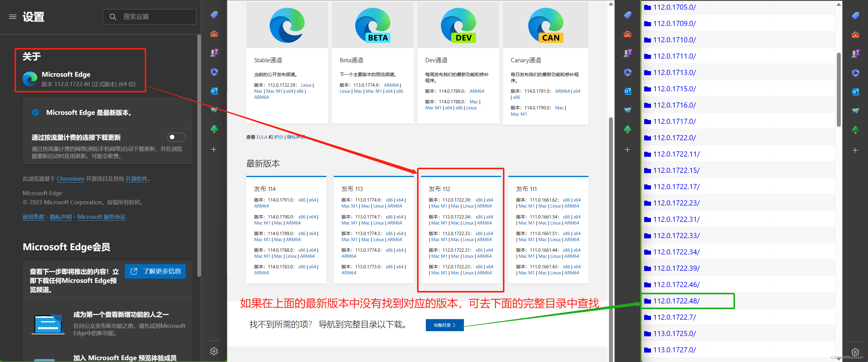Screen dimensions: 868x362
Task: Open the 积分 link on download page
Action: coord(278,137)
